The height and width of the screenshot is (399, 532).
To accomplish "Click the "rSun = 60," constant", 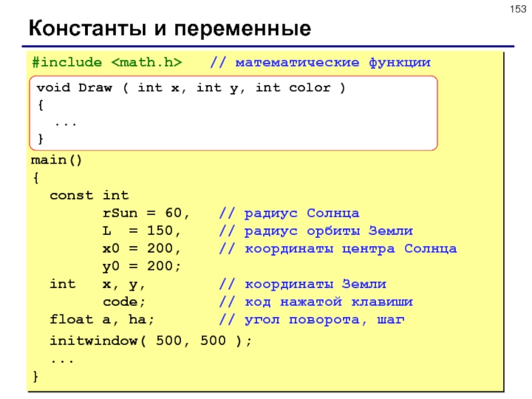I will (x=146, y=213).
